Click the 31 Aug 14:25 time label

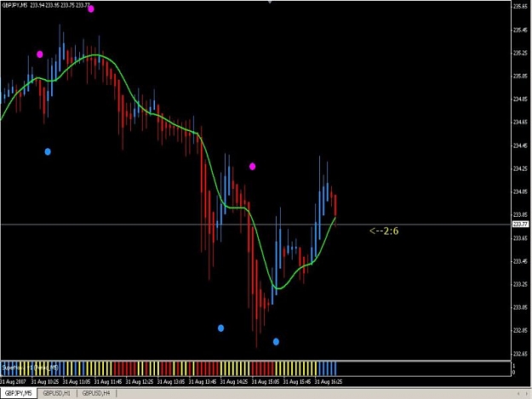point(234,382)
